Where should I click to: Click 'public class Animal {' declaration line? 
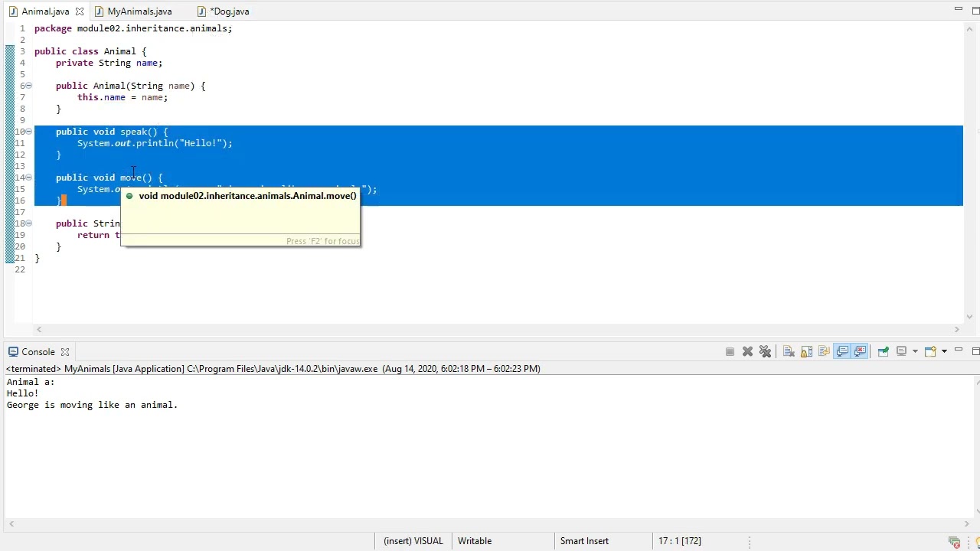point(90,51)
